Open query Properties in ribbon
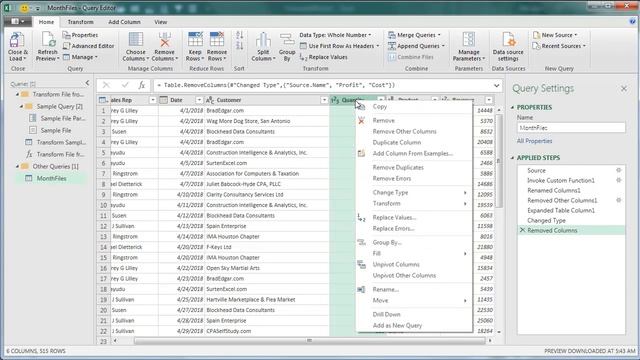Image resolution: width=640 pixels, height=360 pixels. tap(80, 35)
